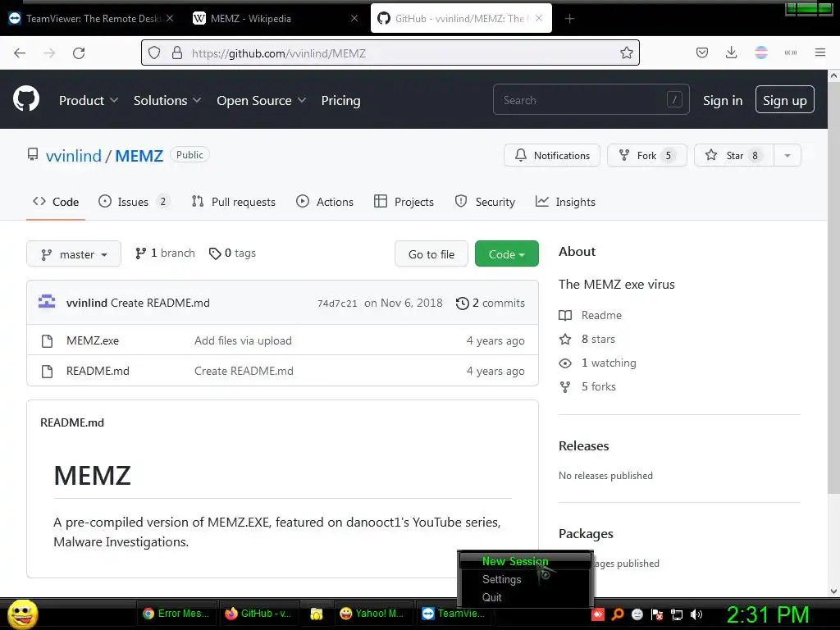Image resolution: width=840 pixels, height=630 pixels.
Task: Click the Star button
Action: coord(734,155)
